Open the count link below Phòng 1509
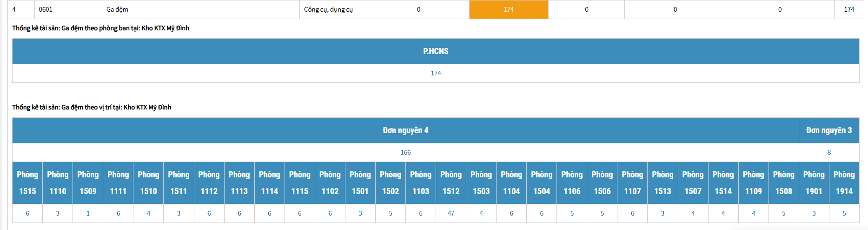 coord(88,213)
